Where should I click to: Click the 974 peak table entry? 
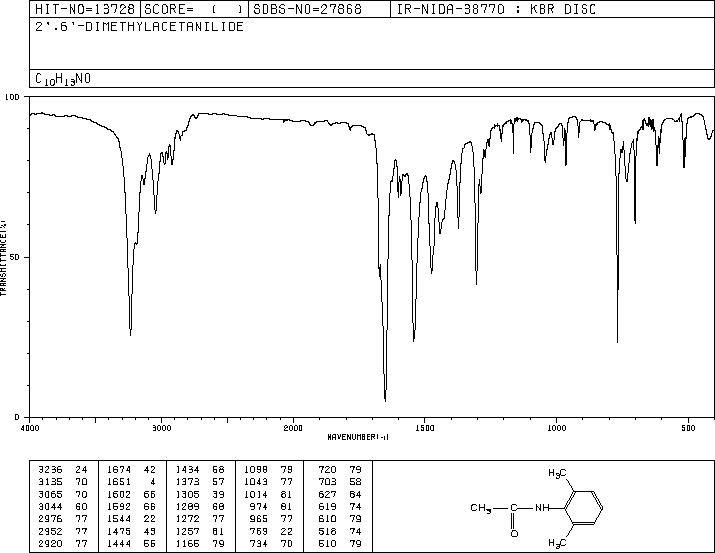click(272, 506)
